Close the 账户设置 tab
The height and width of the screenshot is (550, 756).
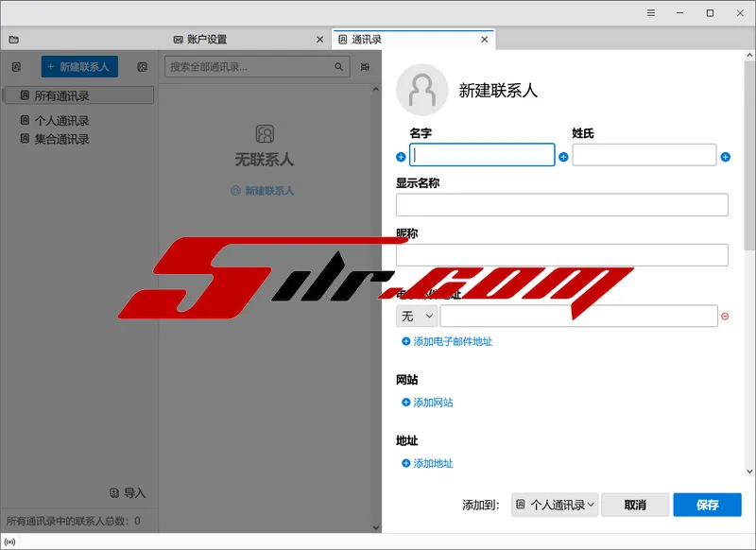319,40
